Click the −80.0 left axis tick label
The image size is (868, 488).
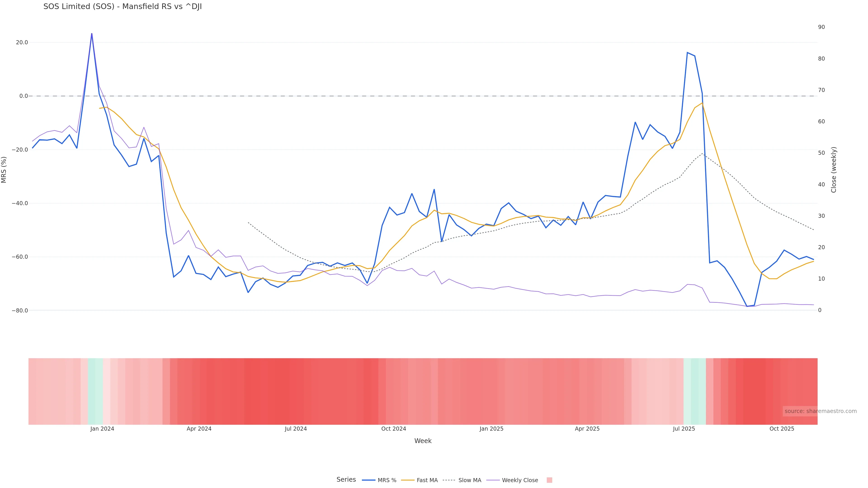click(20, 310)
